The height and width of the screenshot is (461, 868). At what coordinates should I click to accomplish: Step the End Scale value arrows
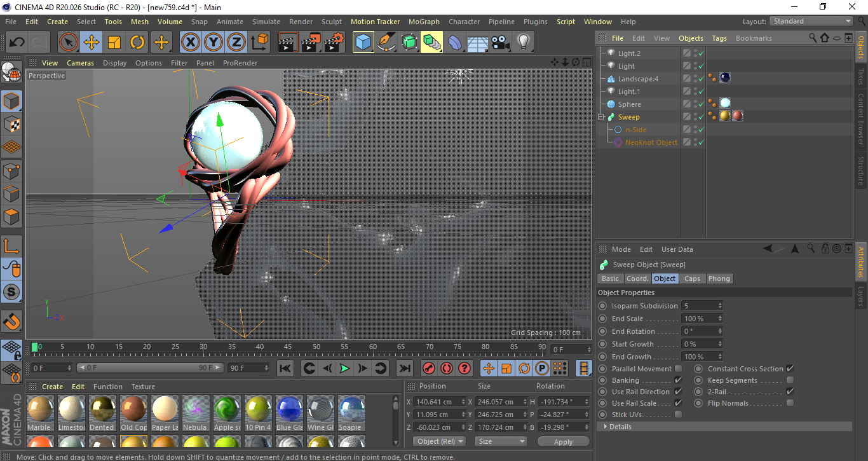720,319
